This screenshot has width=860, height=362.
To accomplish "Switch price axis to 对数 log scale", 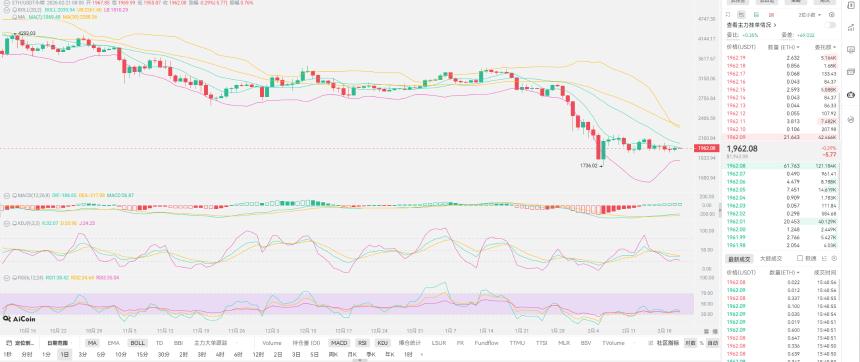I will point(690,343).
